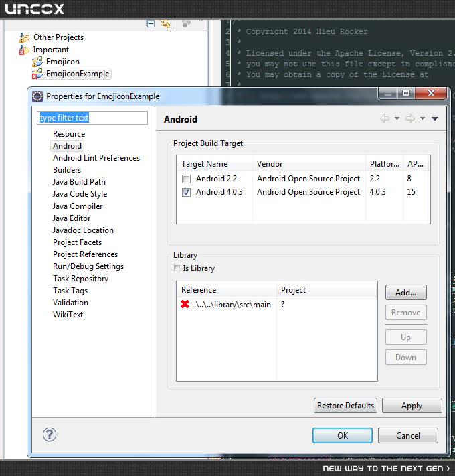Image resolution: width=455 pixels, height=476 pixels.
Task: Click the Other Projects working set icon
Action: tap(24, 37)
